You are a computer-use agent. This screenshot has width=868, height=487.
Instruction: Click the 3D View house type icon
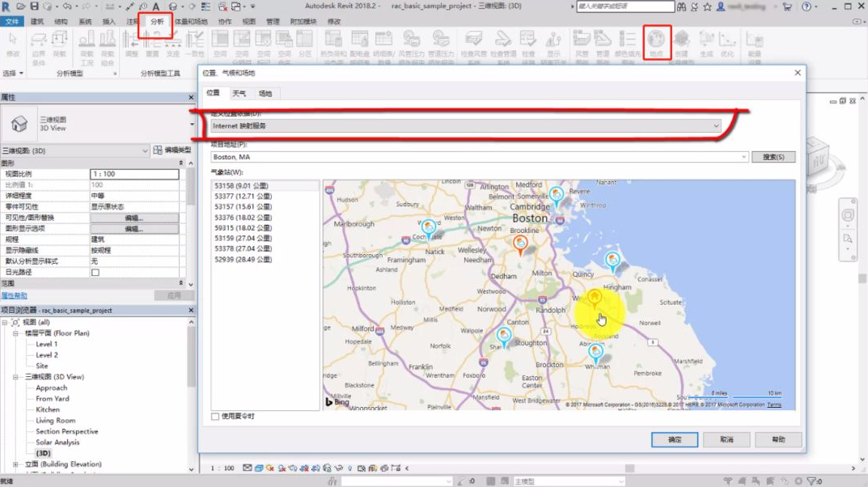click(19, 123)
